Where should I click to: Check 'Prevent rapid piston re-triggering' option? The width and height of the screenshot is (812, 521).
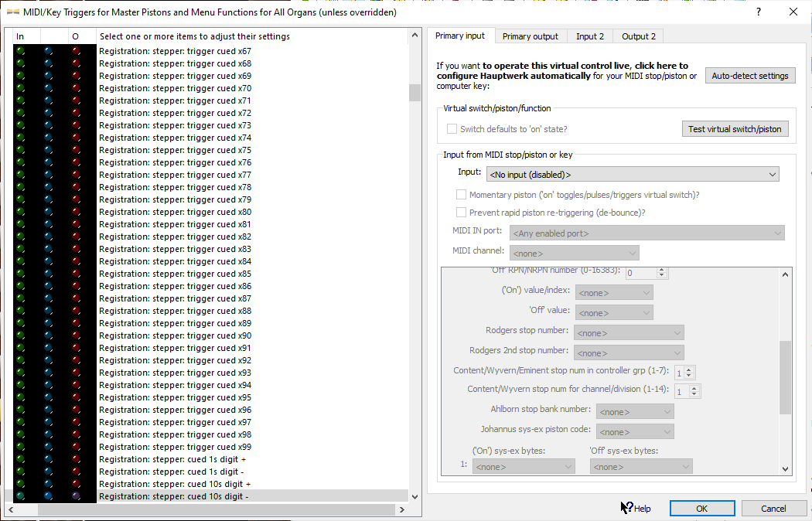pyautogui.click(x=462, y=212)
